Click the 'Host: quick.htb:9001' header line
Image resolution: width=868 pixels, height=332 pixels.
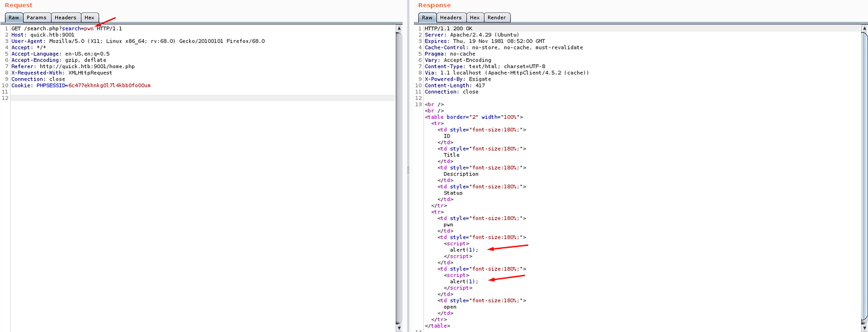pyautogui.click(x=43, y=35)
